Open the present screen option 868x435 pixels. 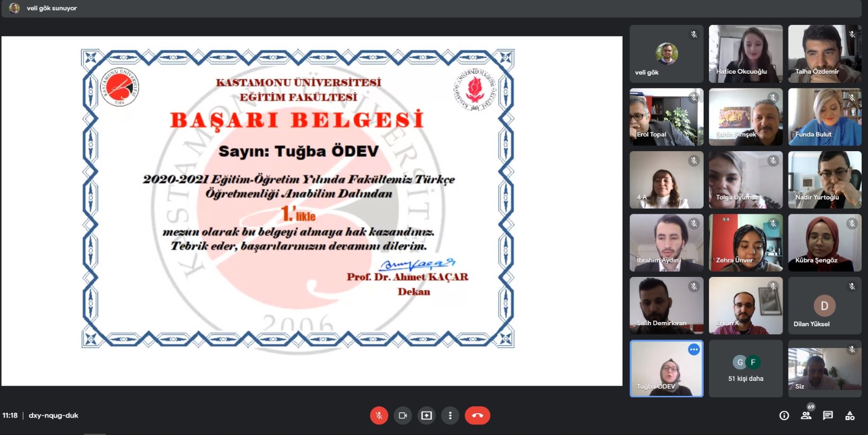[x=426, y=415]
